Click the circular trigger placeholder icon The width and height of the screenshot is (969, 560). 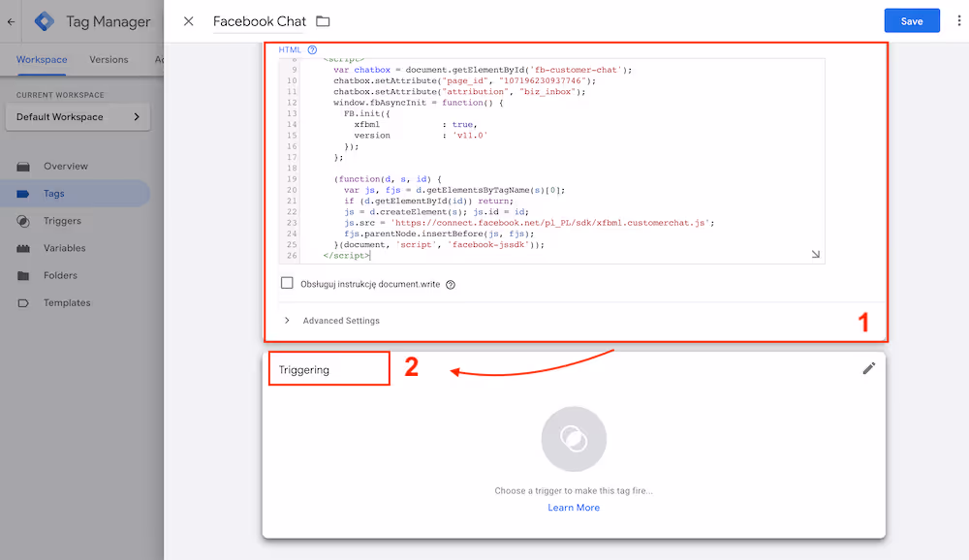pos(574,439)
